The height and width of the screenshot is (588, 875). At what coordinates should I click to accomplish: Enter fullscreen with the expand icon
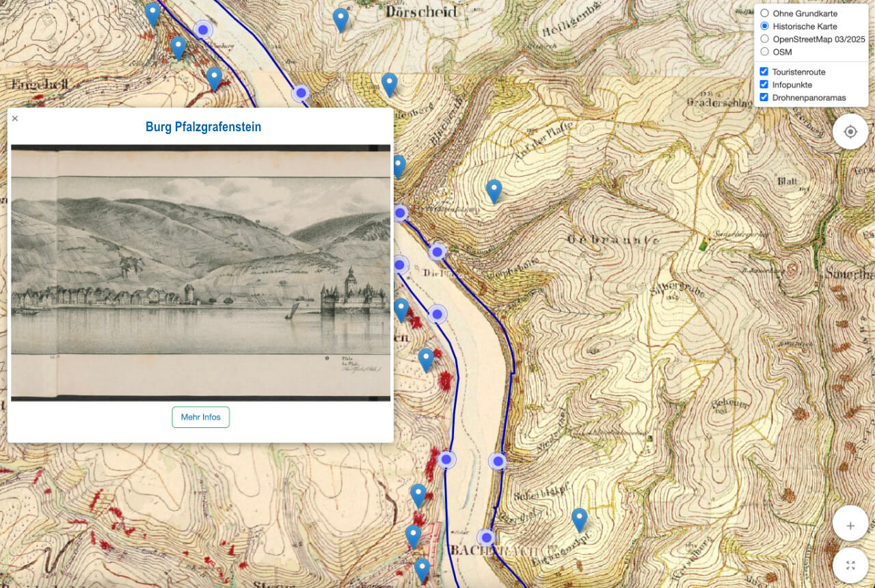(850, 565)
